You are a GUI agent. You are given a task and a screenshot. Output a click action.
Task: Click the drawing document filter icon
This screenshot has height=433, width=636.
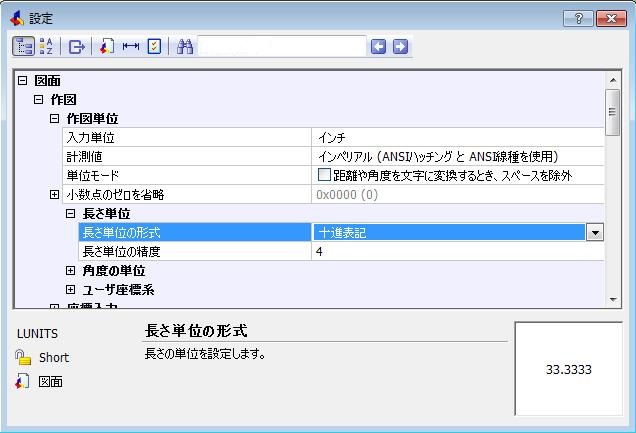click(107, 47)
